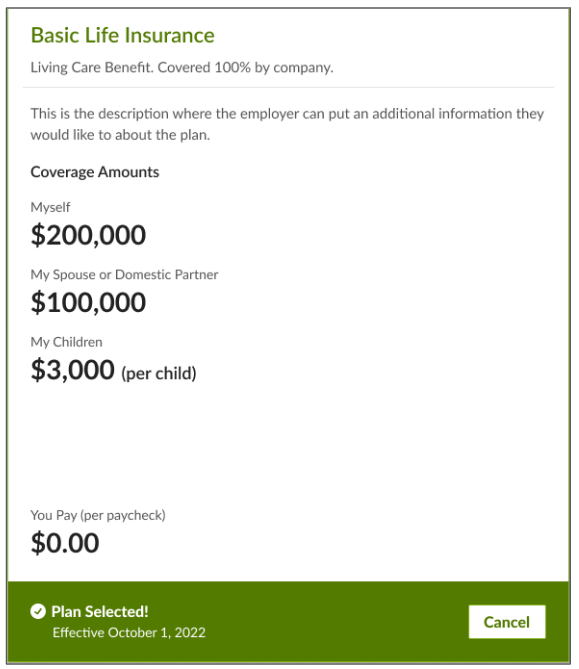
Task: Click the Cancel button
Action: click(x=506, y=622)
